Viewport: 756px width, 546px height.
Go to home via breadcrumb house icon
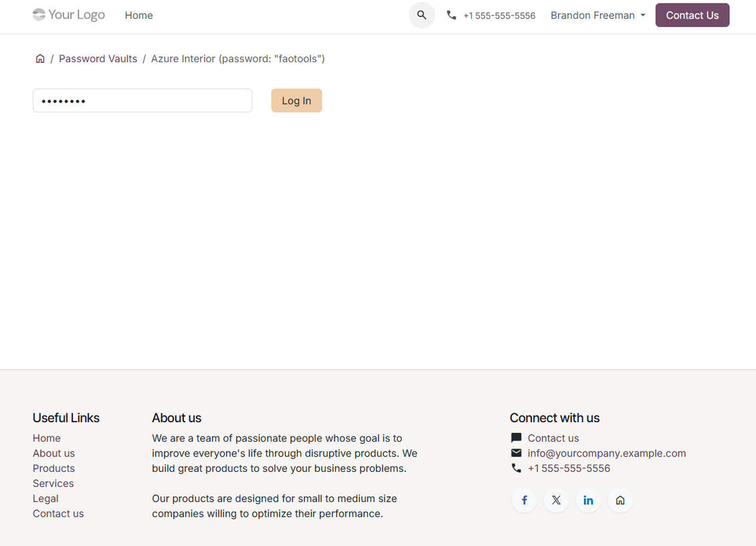[x=40, y=58]
